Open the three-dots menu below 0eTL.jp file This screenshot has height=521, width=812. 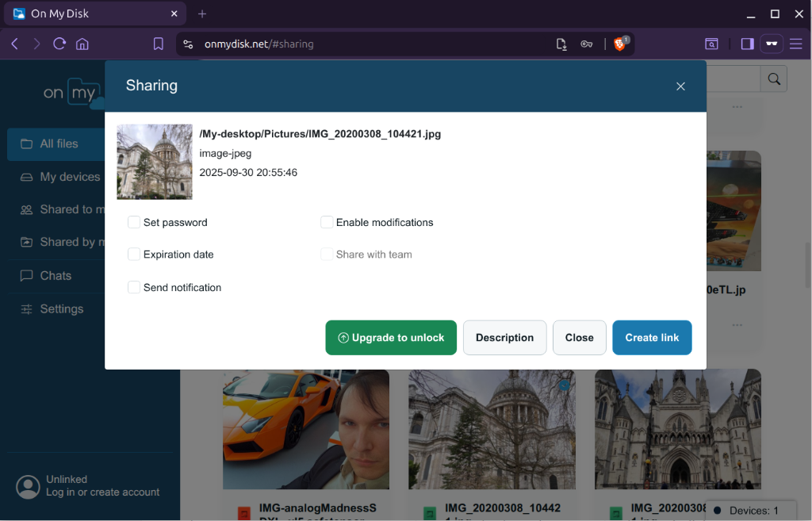coord(737,325)
